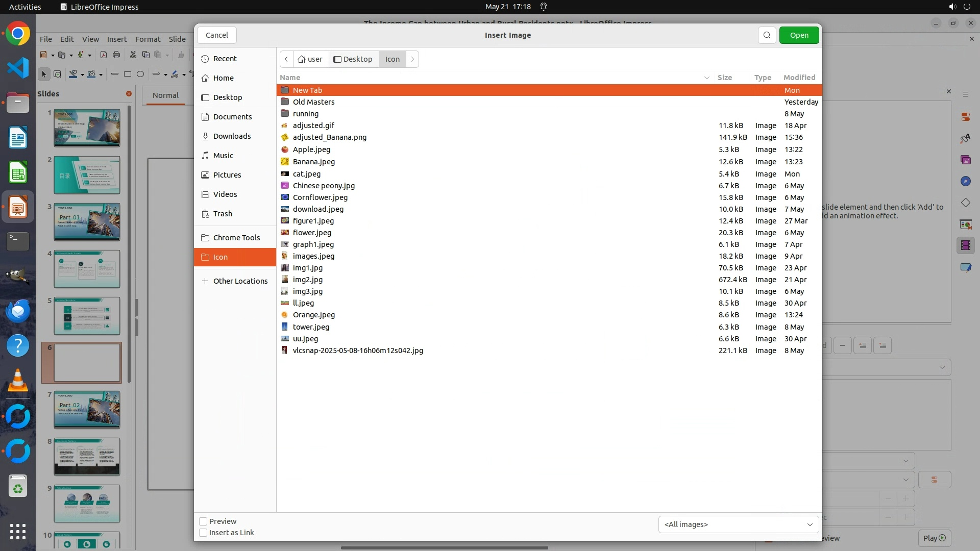Open the Old Masters folder
Image resolution: width=980 pixels, height=551 pixels.
(x=313, y=102)
